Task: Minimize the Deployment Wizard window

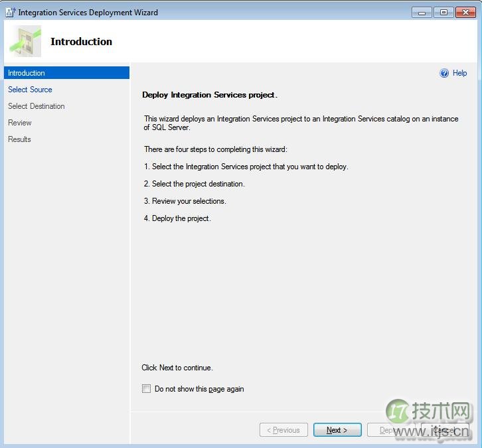Action: 422,13
